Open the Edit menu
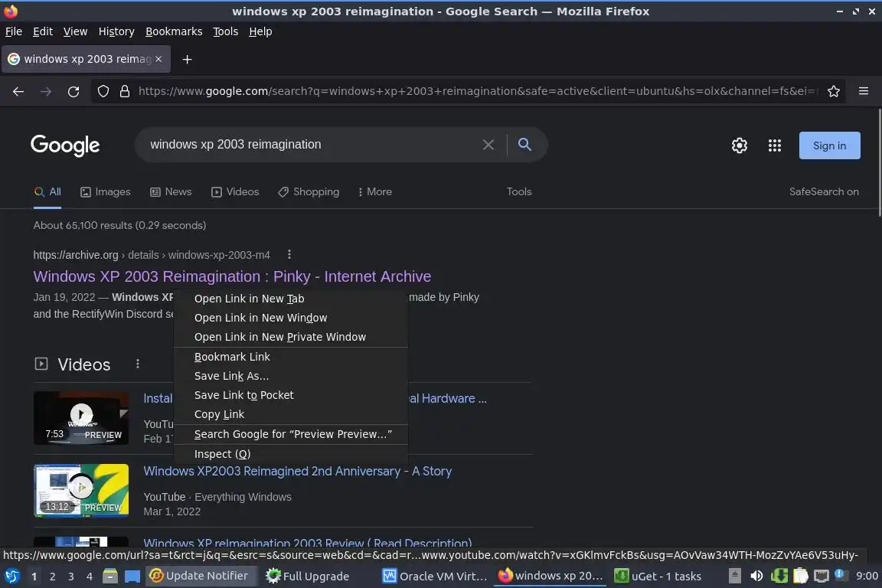 coord(43,31)
